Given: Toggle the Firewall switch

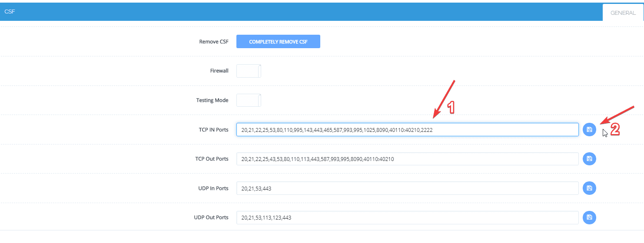Looking at the screenshot, I should coord(249,71).
